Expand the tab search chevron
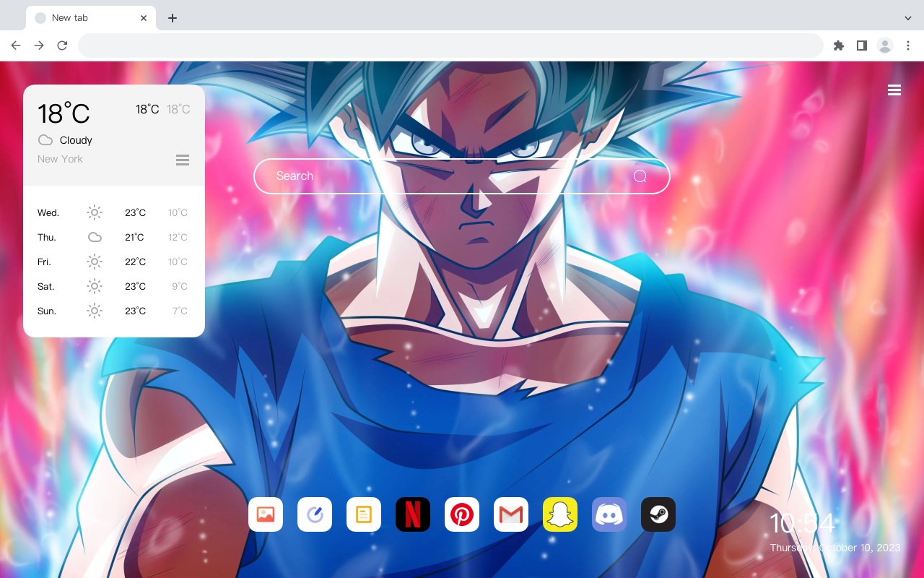Image resolution: width=924 pixels, height=578 pixels. point(908,18)
